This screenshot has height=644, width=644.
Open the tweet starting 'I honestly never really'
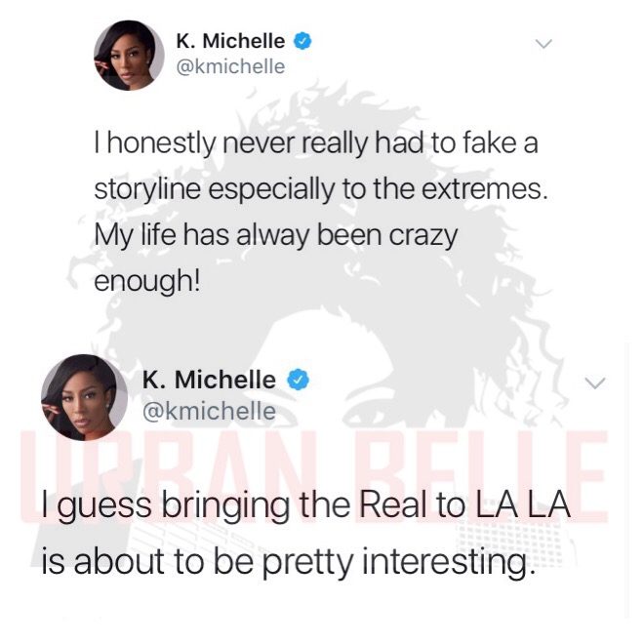pyautogui.click(x=321, y=212)
